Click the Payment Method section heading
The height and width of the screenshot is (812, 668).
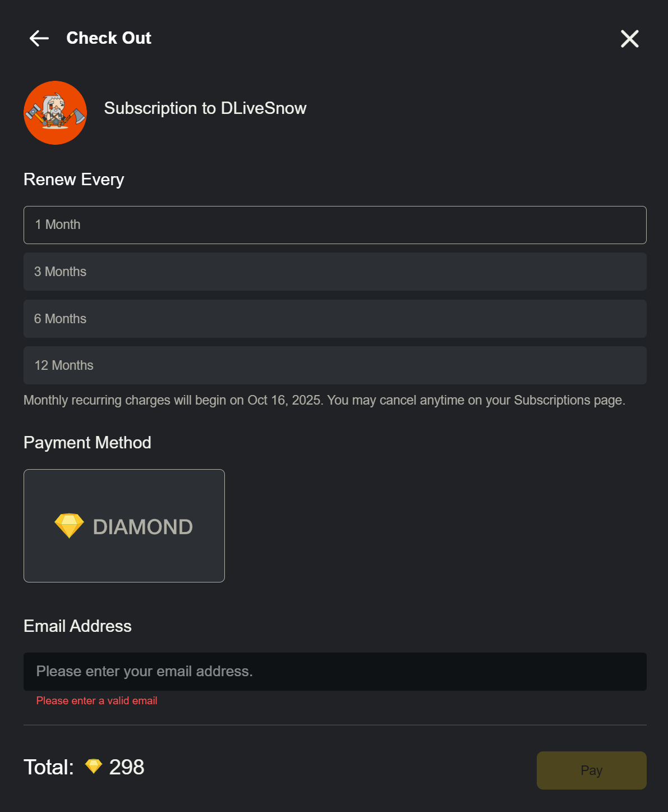coord(87,443)
